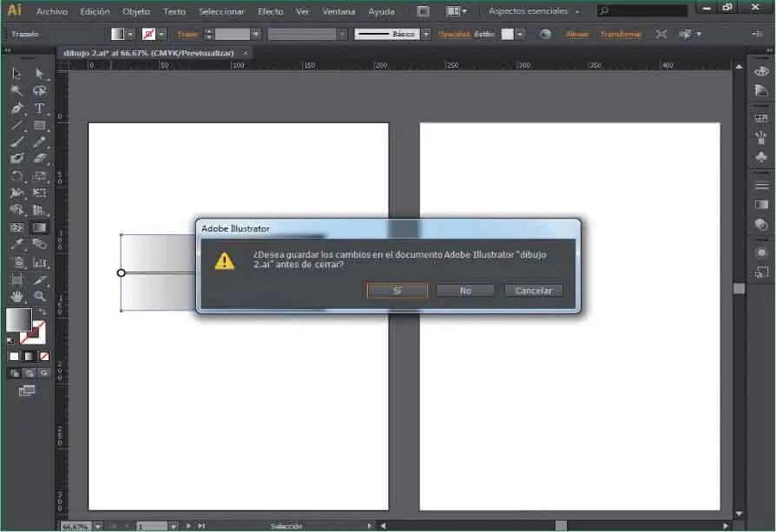
Task: Select the Direct Selection tool
Action: pos(40,74)
